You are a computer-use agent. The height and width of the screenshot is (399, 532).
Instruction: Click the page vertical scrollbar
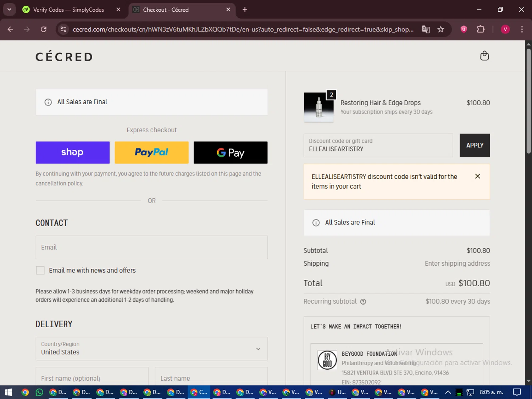[528, 101]
